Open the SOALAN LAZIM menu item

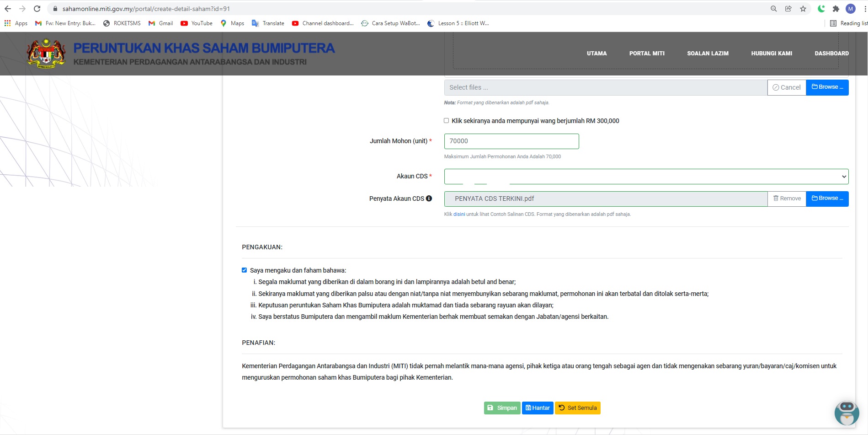pos(708,54)
